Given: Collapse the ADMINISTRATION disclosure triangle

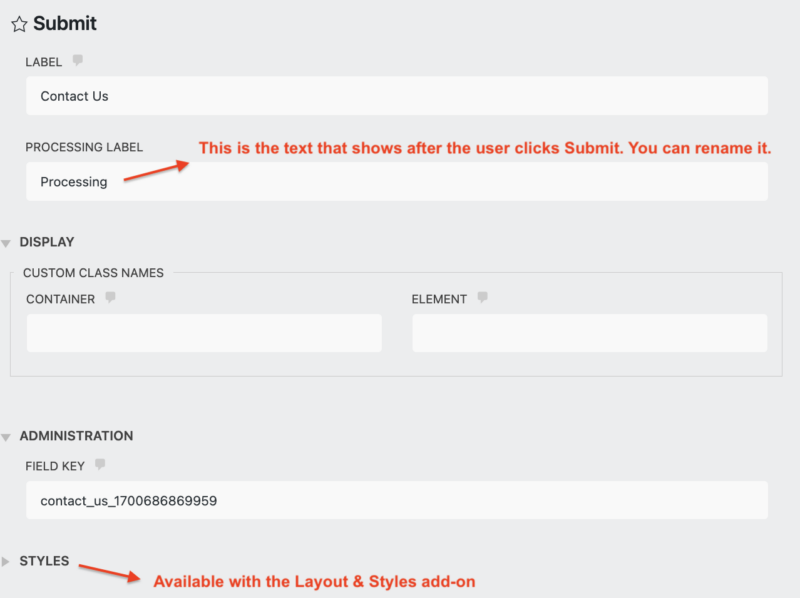Looking at the screenshot, I should (8, 436).
